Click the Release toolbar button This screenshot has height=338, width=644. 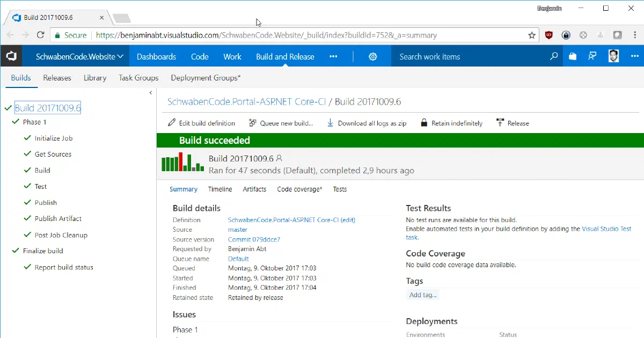point(513,123)
